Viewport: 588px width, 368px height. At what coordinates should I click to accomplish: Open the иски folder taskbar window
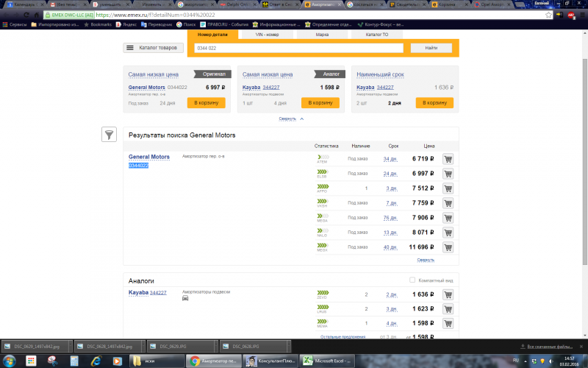pos(157,361)
